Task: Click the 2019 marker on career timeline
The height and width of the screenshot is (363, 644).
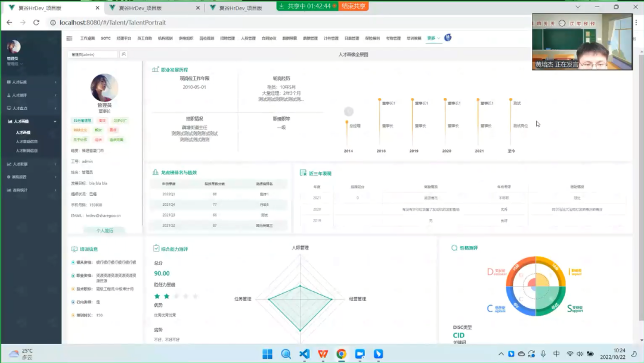Action: [413, 100]
